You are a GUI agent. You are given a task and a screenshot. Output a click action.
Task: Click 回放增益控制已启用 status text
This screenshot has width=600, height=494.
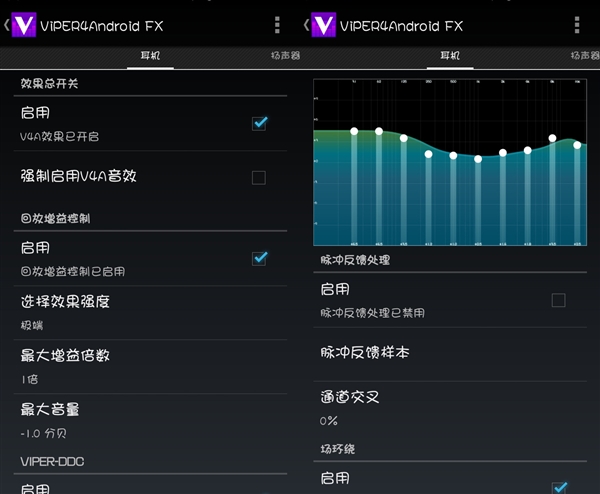click(x=73, y=272)
